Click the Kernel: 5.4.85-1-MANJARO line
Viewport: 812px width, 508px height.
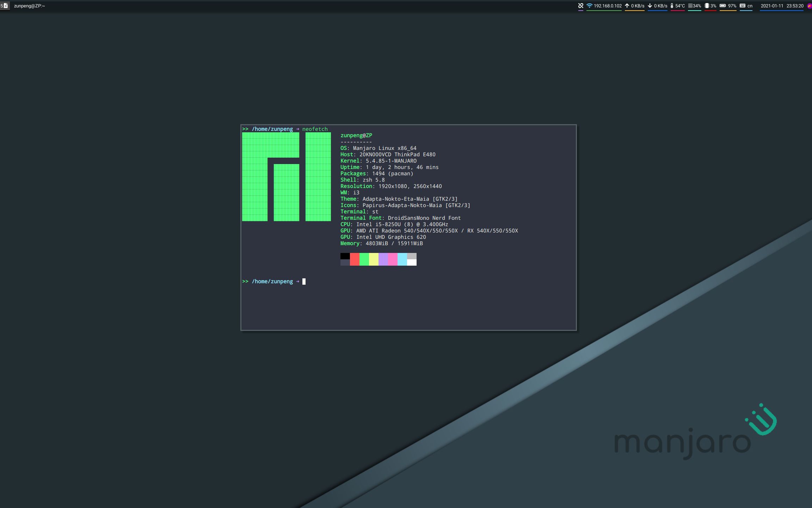click(x=378, y=161)
